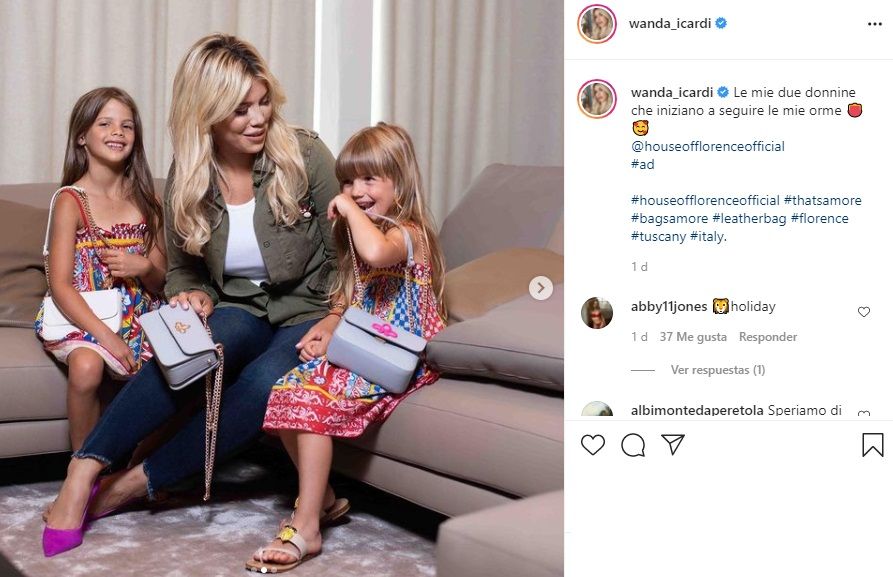Image resolution: width=893 pixels, height=577 pixels.
Task: Open the three-dot more options menu
Action: (x=875, y=24)
